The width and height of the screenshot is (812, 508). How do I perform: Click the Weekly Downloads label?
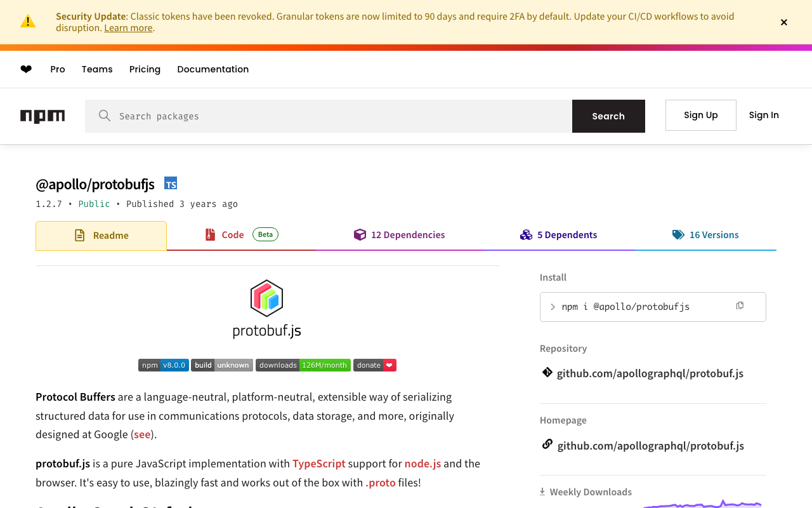click(591, 492)
